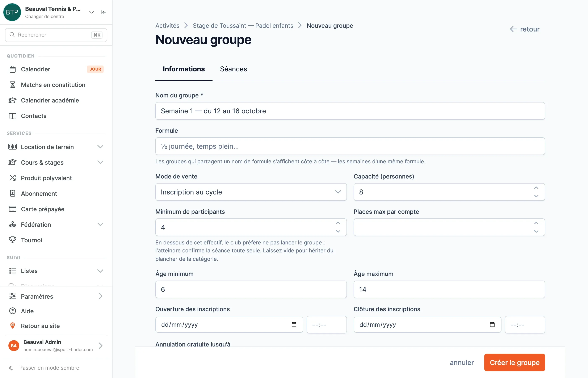The height and width of the screenshot is (378, 588).
Task: Click the Ouverture des inscriptions time field
Action: coord(327,325)
